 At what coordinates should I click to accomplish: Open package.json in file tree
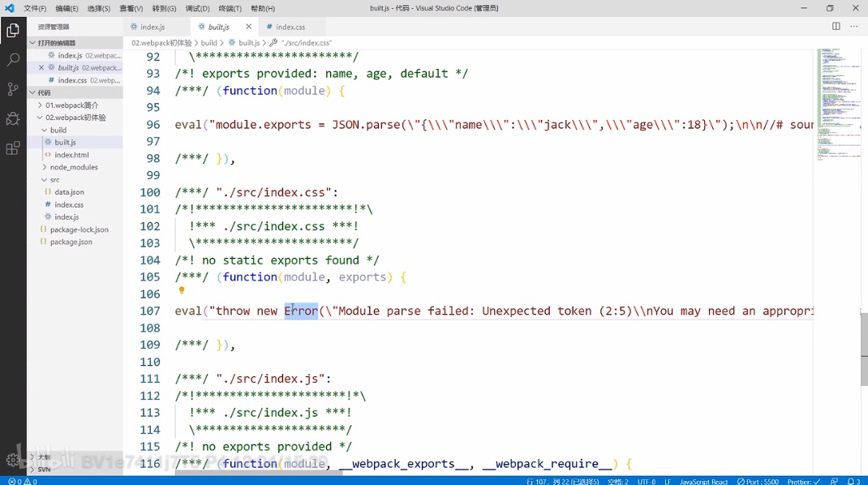point(75,242)
